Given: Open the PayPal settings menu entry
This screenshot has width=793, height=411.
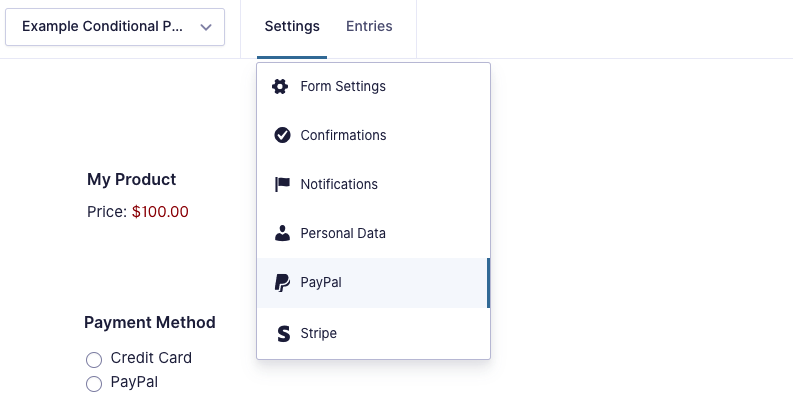Looking at the screenshot, I should pos(373,283).
